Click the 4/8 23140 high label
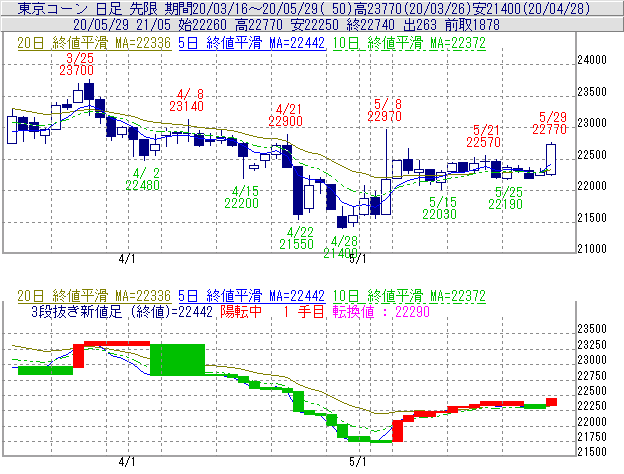Screen dimensions: 624x474 pos(187,100)
